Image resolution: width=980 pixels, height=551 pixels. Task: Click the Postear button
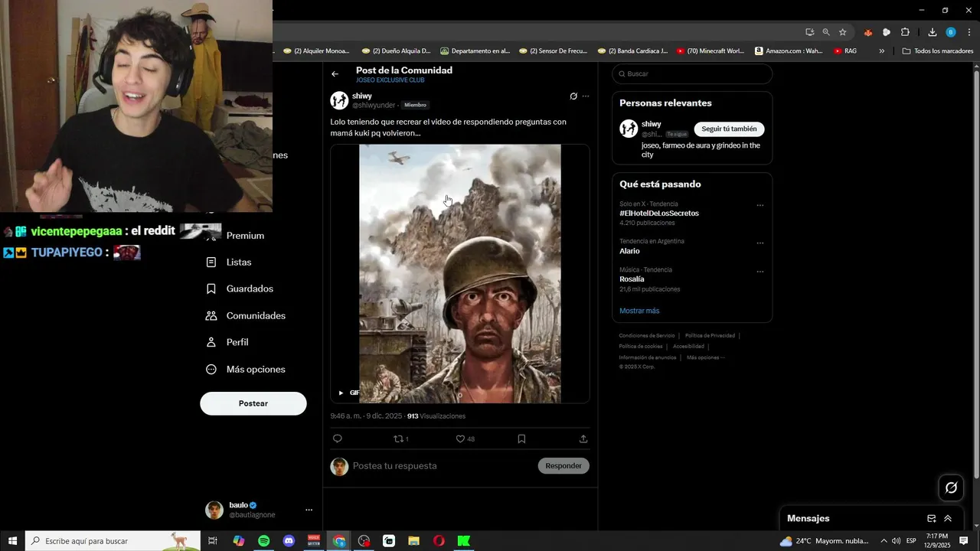[253, 403]
